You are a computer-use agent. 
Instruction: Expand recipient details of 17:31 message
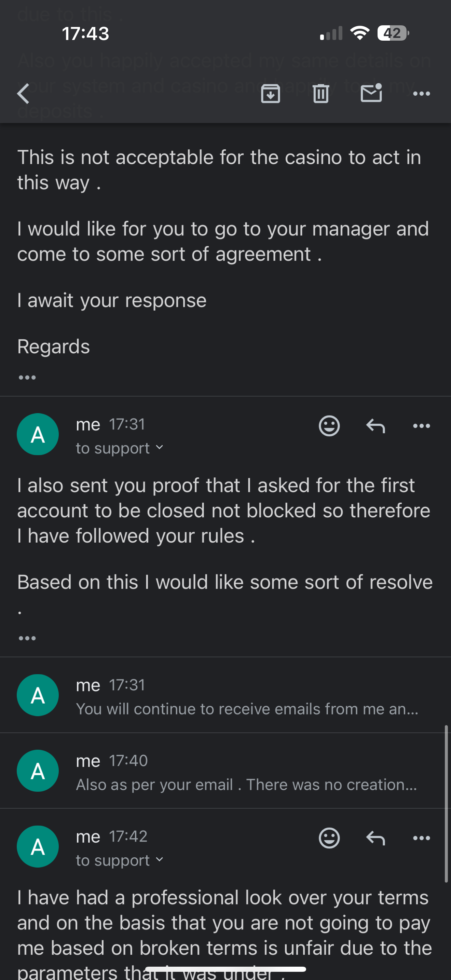coord(160,448)
